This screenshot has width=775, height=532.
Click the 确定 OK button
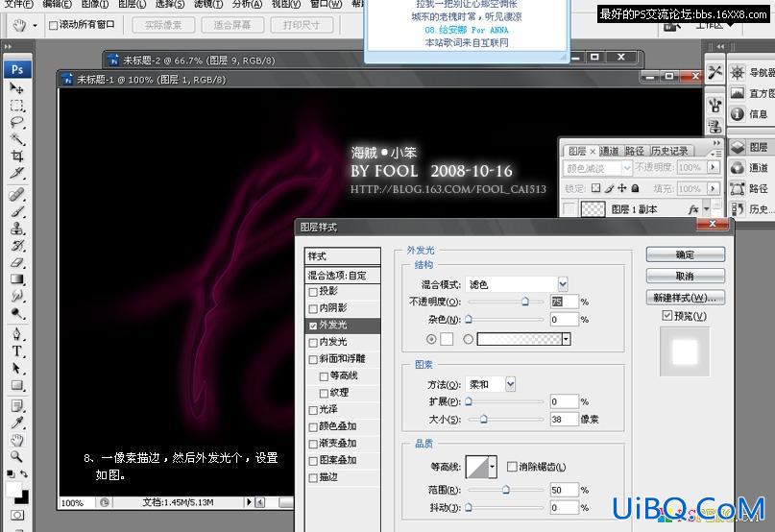[x=685, y=254]
